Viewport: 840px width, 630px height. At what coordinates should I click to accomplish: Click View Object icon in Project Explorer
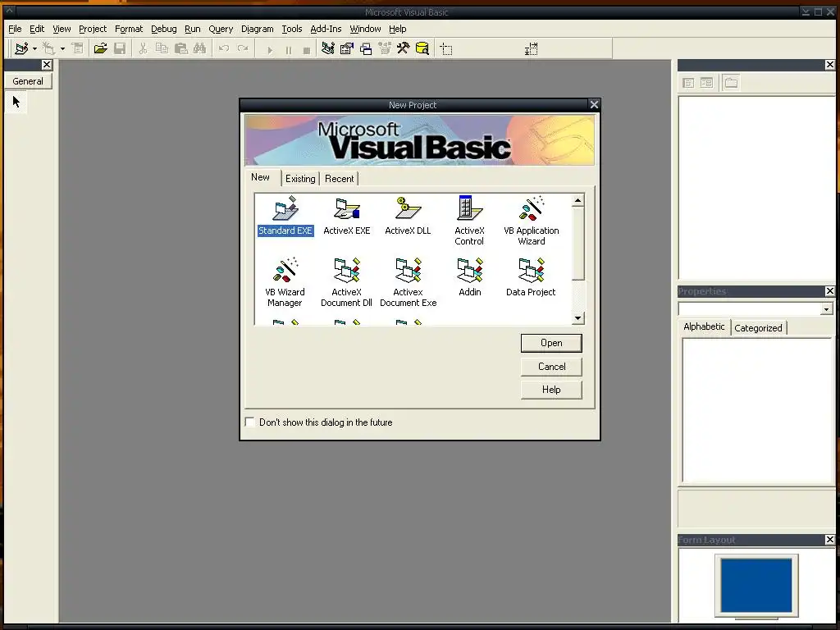706,83
